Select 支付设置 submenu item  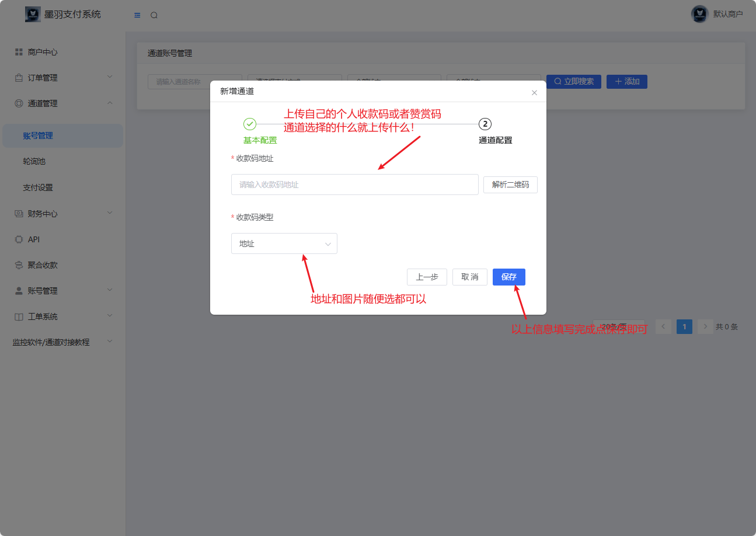(38, 187)
